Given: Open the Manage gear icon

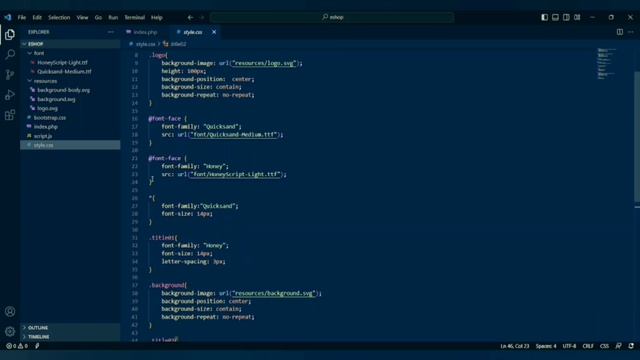Looking at the screenshot, I should click(10, 331).
